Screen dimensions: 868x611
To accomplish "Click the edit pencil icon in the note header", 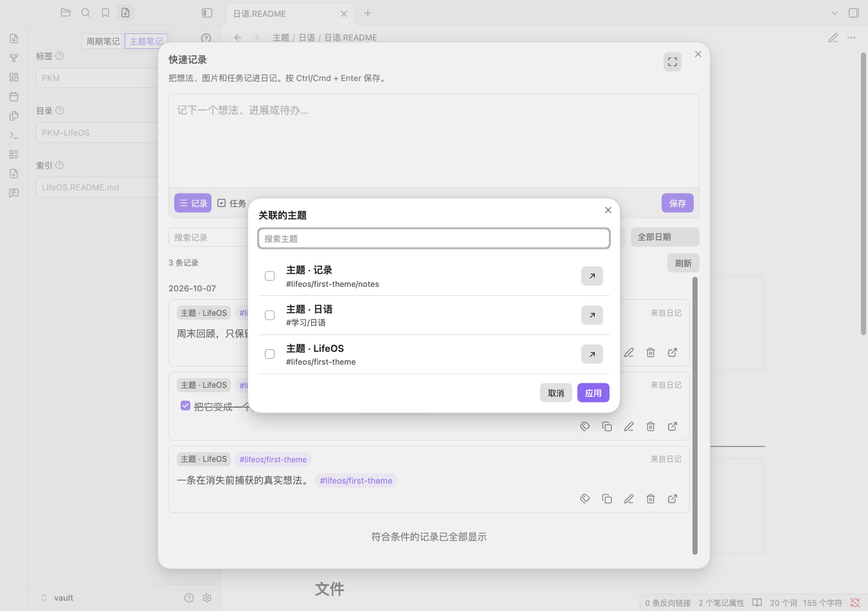I will pyautogui.click(x=833, y=38).
